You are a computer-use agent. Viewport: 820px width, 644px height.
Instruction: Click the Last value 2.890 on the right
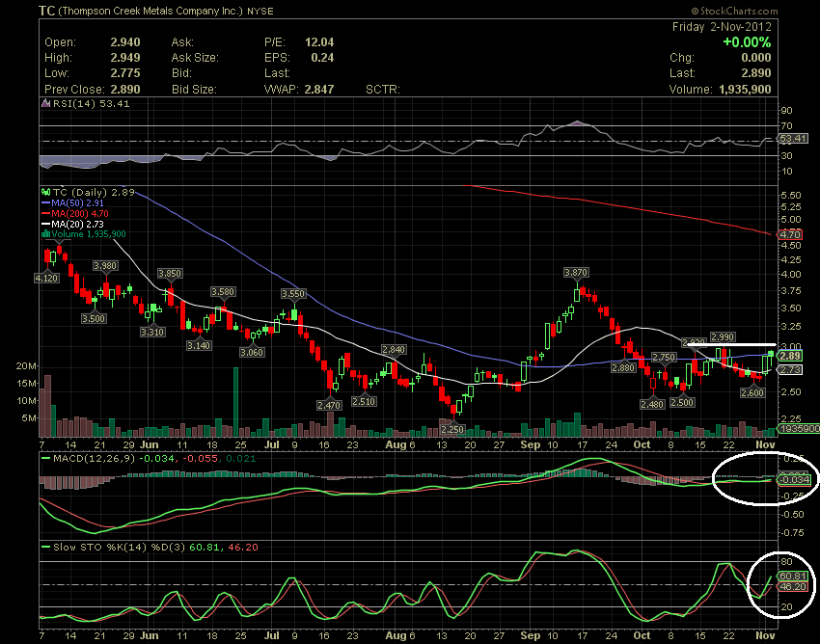(756, 73)
